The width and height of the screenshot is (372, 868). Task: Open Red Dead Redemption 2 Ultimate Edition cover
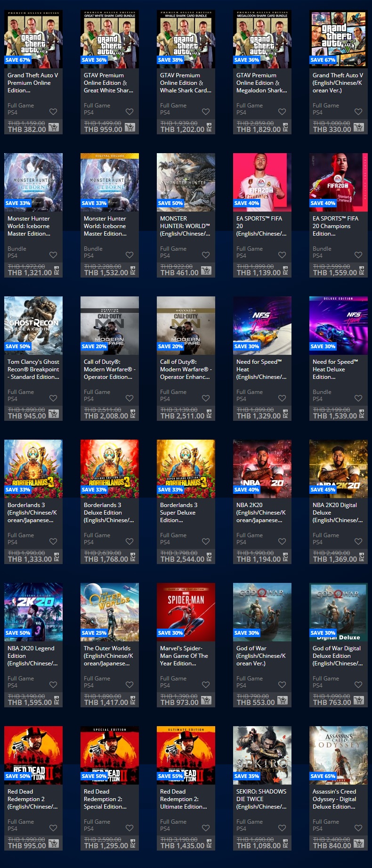point(186,755)
